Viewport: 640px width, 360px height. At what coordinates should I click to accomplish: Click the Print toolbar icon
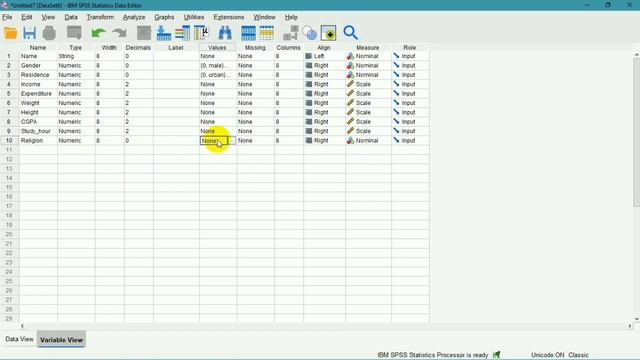pyautogui.click(x=49, y=33)
